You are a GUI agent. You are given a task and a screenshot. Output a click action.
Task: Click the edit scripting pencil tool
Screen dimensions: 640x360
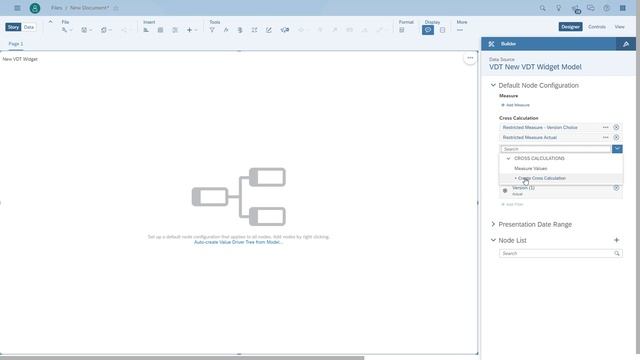click(x=269, y=30)
